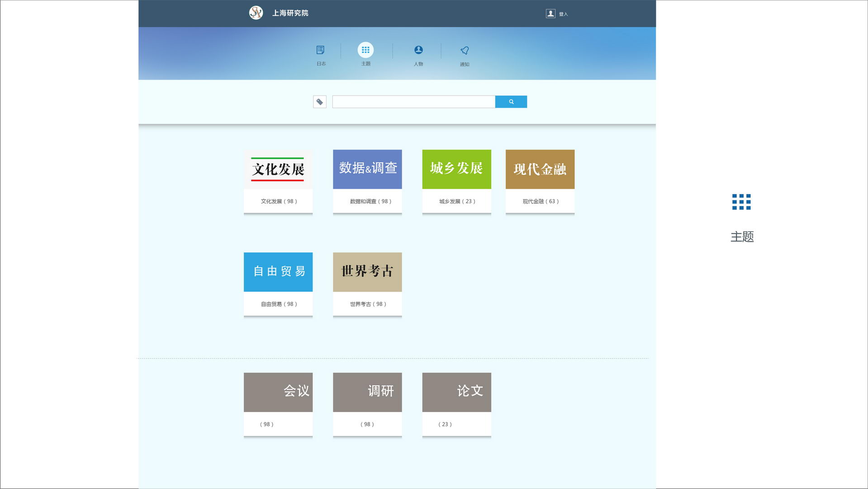Click the ( 23 ) count under 论文
This screenshot has height=489, width=868.
click(445, 424)
